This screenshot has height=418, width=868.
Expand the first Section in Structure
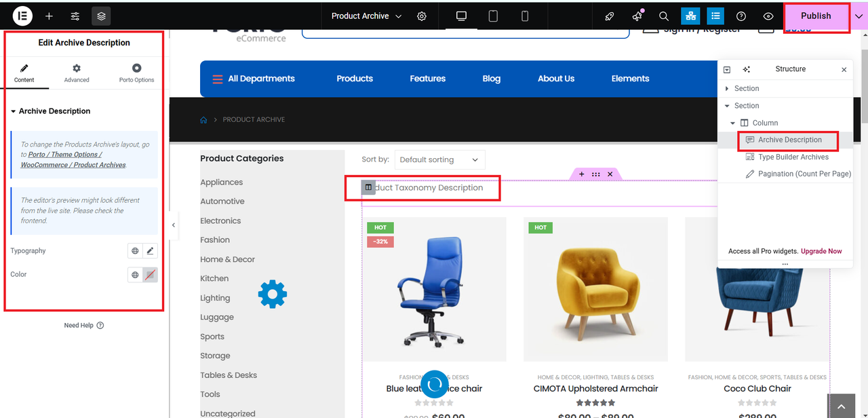click(x=728, y=89)
